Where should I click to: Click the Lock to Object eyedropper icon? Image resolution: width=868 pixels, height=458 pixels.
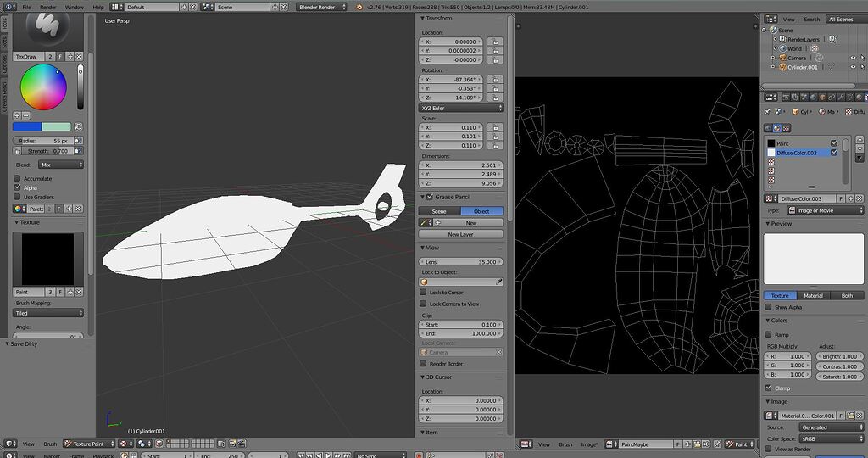click(x=498, y=282)
